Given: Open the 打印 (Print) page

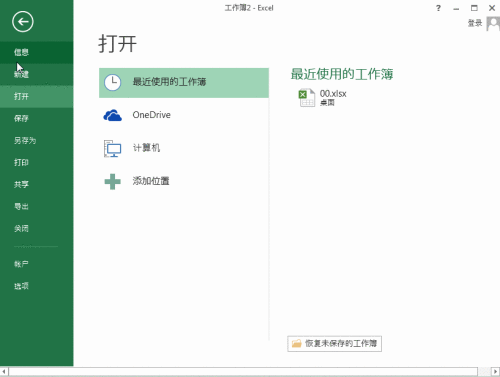Looking at the screenshot, I should click(37, 162).
